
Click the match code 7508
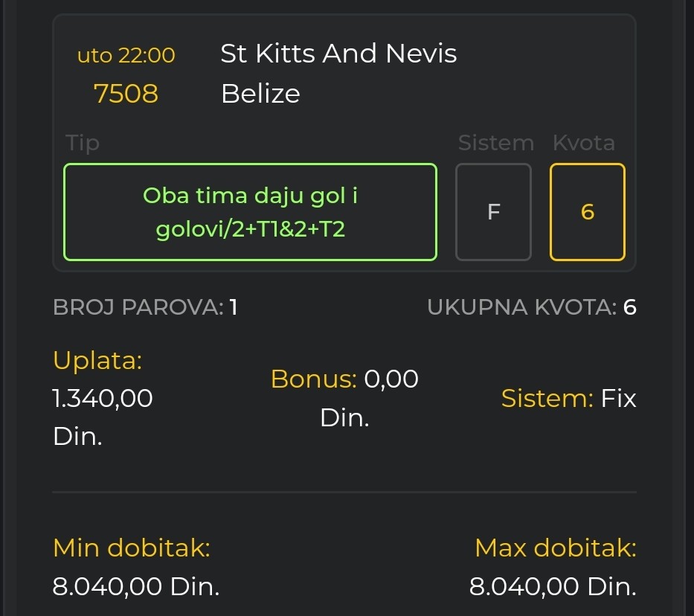[x=126, y=94]
